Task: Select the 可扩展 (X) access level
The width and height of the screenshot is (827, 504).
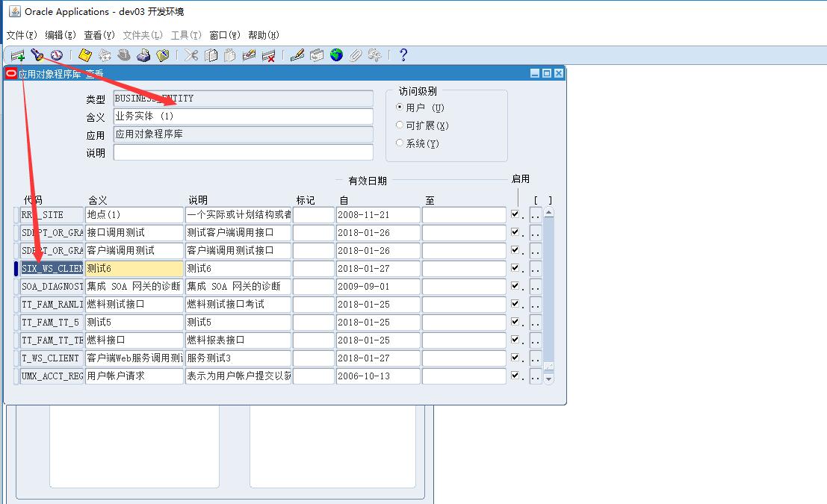Action: coord(400,125)
